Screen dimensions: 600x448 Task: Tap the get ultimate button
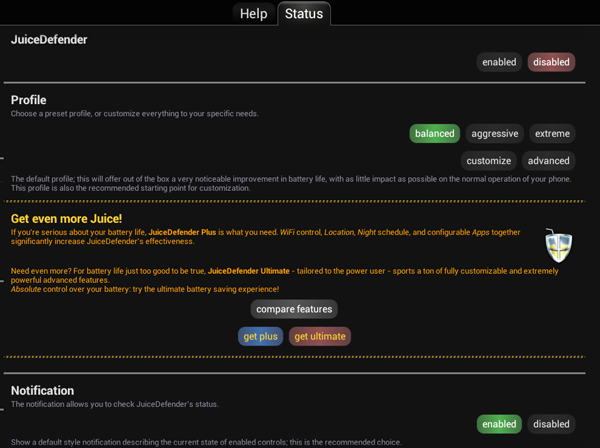click(320, 336)
